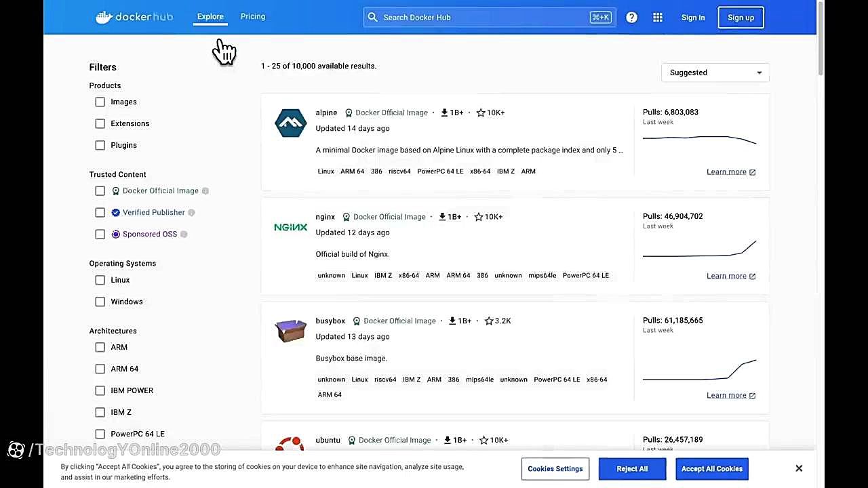
Task: Open the Explore tab
Action: pyautogui.click(x=210, y=16)
